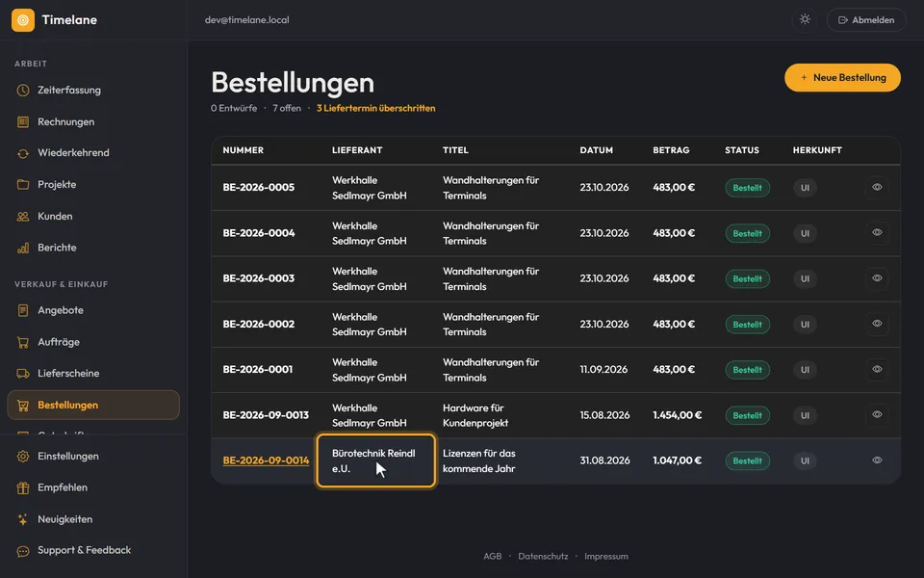Click the Support & Feedback chat icon
The height and width of the screenshot is (578, 924).
[23, 551]
